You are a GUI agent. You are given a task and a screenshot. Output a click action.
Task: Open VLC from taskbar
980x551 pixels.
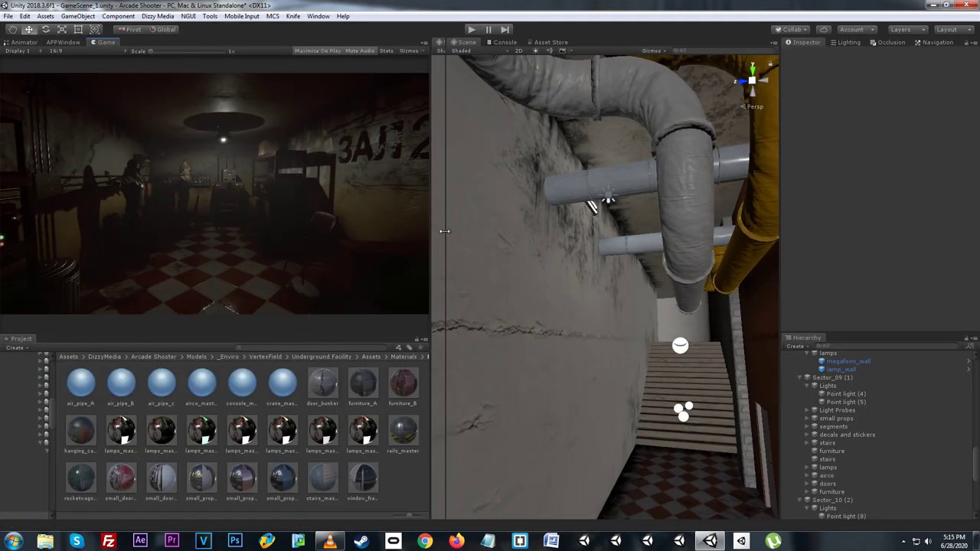(330, 541)
